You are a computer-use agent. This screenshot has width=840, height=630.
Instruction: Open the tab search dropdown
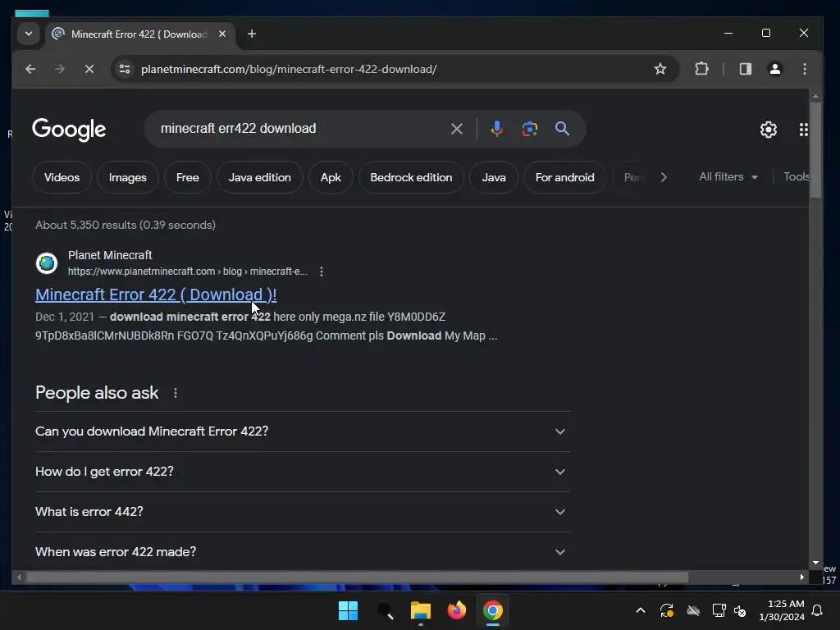(29, 34)
